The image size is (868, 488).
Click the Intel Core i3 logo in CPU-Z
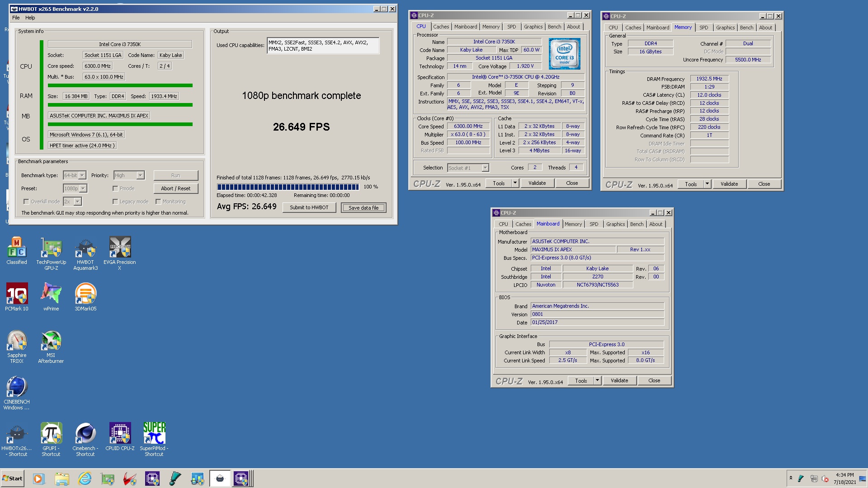[x=564, y=54]
